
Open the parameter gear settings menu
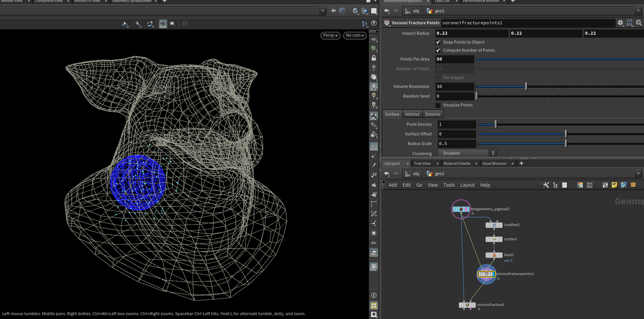(x=620, y=23)
